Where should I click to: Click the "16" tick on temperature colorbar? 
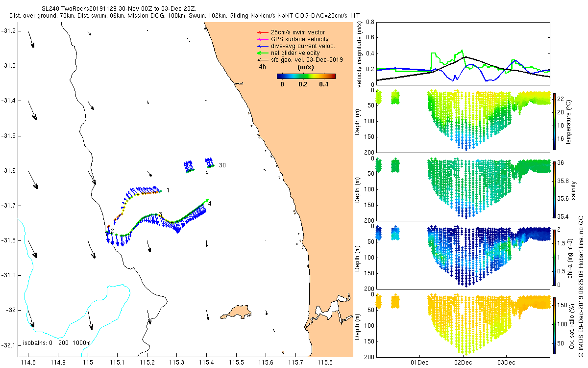point(562,140)
